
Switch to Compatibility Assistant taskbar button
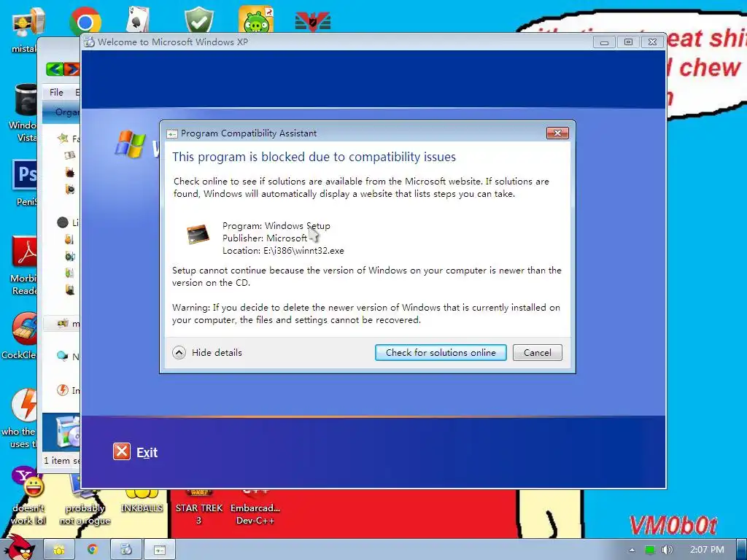pyautogui.click(x=160, y=550)
